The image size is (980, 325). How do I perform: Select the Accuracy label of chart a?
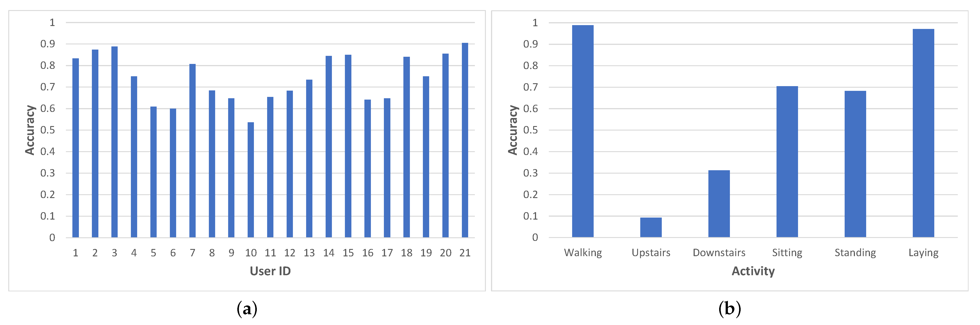click(x=30, y=130)
